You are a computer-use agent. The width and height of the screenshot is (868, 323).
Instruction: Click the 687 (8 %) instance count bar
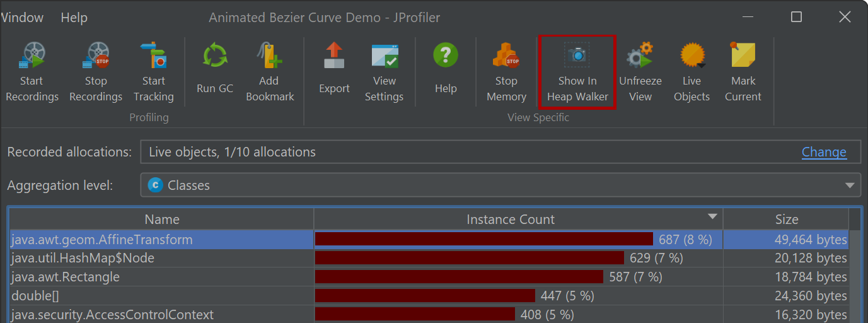pos(484,239)
